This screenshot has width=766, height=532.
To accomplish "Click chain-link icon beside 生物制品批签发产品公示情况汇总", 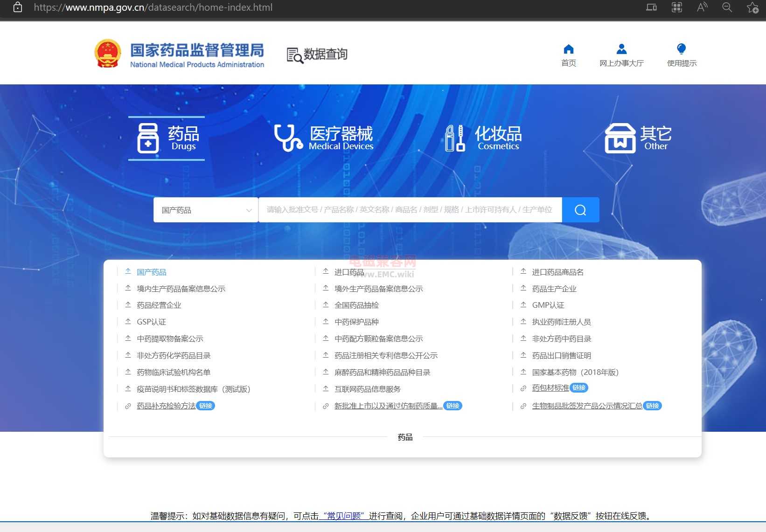I will click(523, 406).
